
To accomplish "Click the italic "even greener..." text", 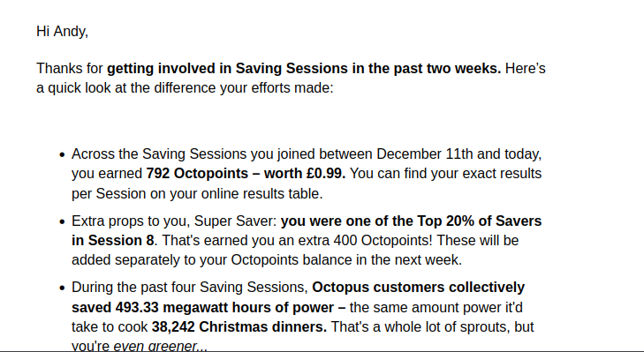I will pyautogui.click(x=160, y=346).
